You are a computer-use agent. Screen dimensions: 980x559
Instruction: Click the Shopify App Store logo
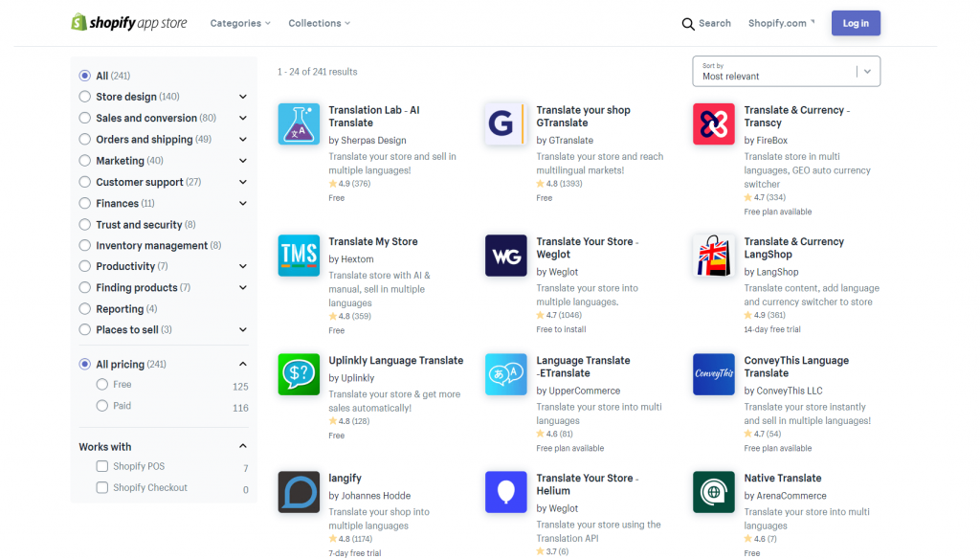point(128,22)
